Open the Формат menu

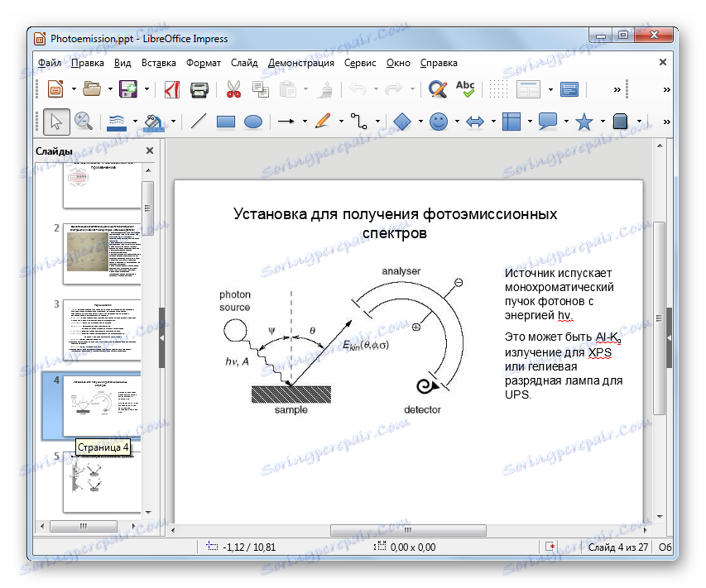tap(204, 63)
